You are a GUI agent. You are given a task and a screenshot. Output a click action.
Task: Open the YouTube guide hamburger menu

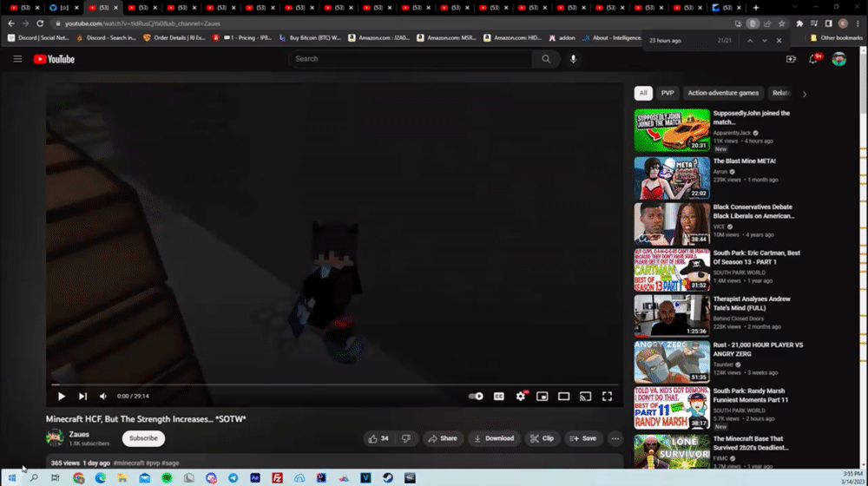coord(17,59)
